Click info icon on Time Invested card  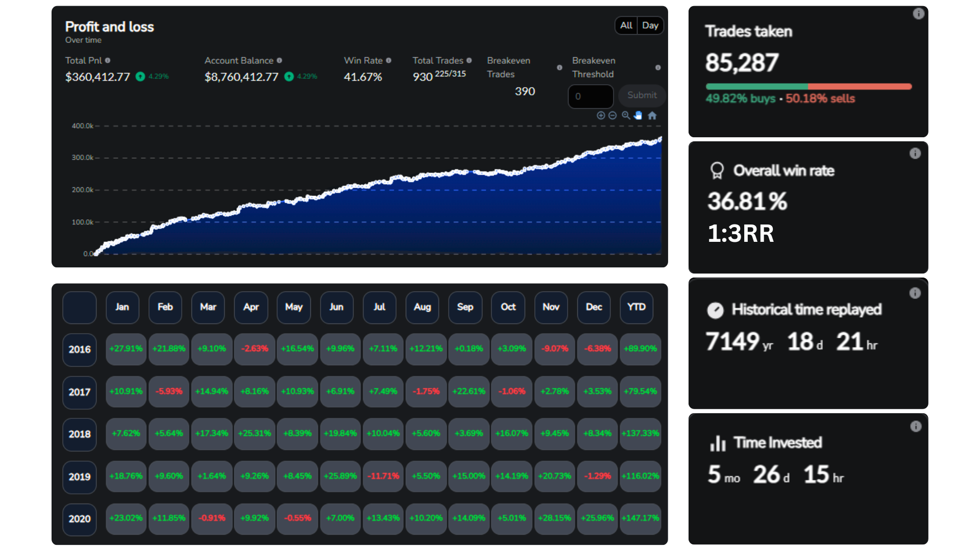coord(916,427)
